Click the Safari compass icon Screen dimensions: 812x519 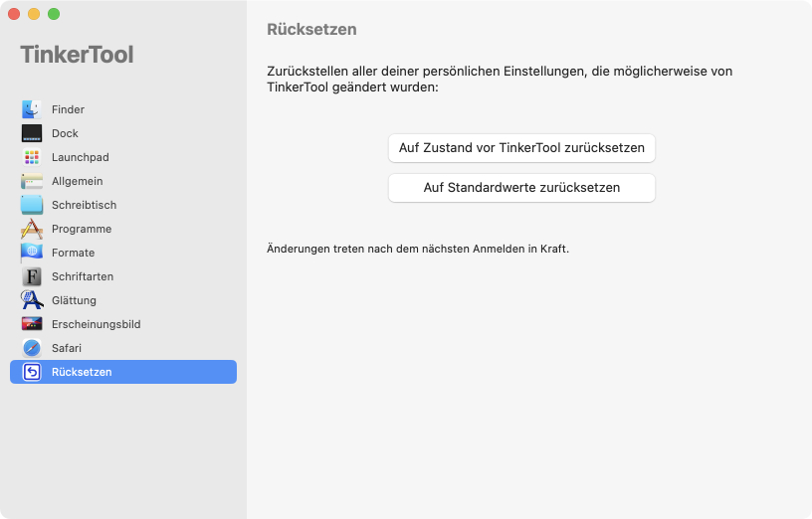coord(32,348)
